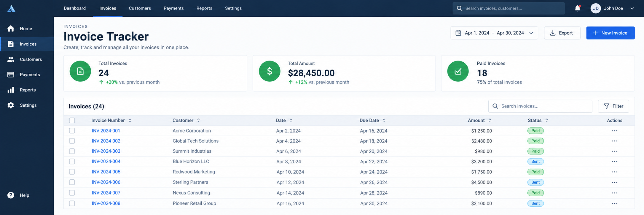Image resolution: width=644 pixels, height=215 pixels.
Task: Open Reports in the left sidebar
Action: 27,90
